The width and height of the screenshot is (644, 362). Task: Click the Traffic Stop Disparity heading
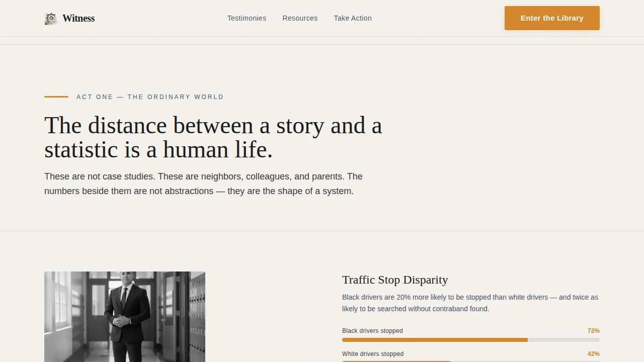coord(395,280)
